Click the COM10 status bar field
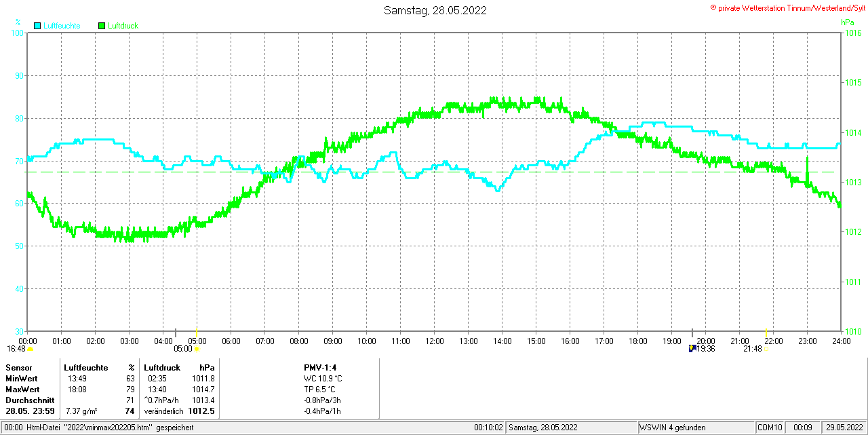 coord(770,428)
